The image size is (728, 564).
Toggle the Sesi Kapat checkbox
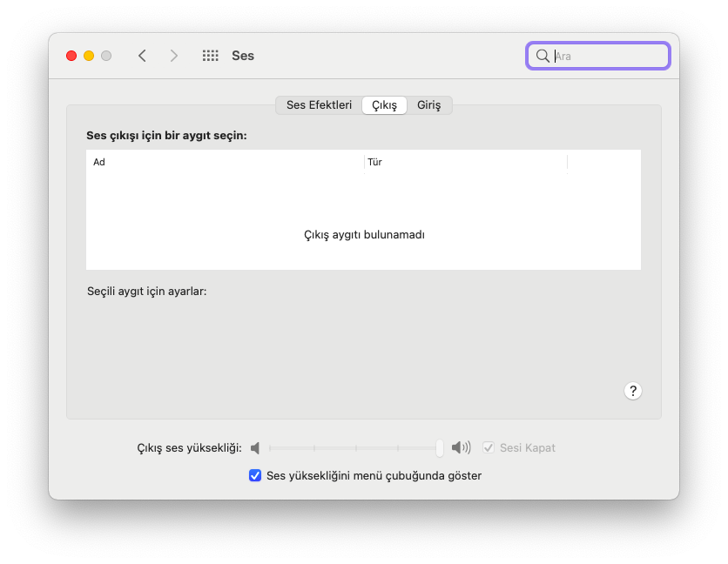[489, 448]
